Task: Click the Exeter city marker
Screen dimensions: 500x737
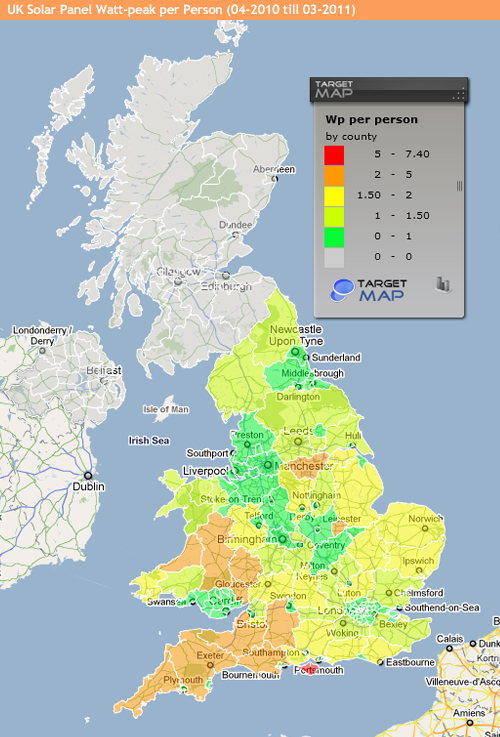Action: tap(210, 665)
